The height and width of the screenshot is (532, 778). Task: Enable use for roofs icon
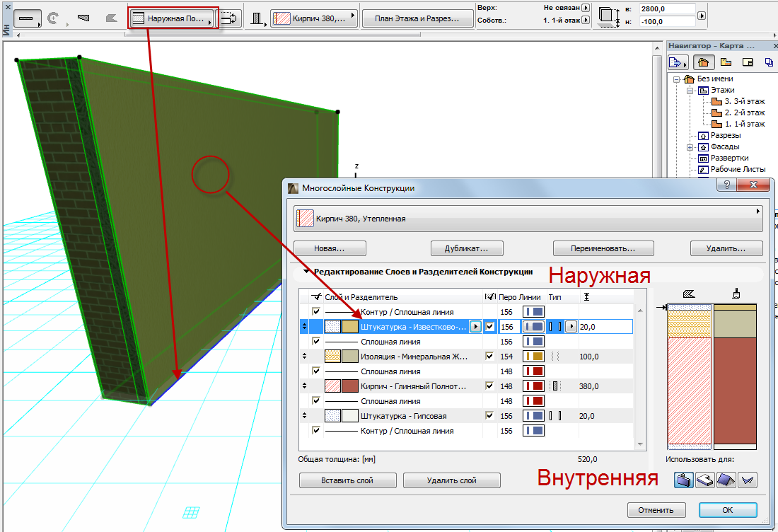[726, 480]
